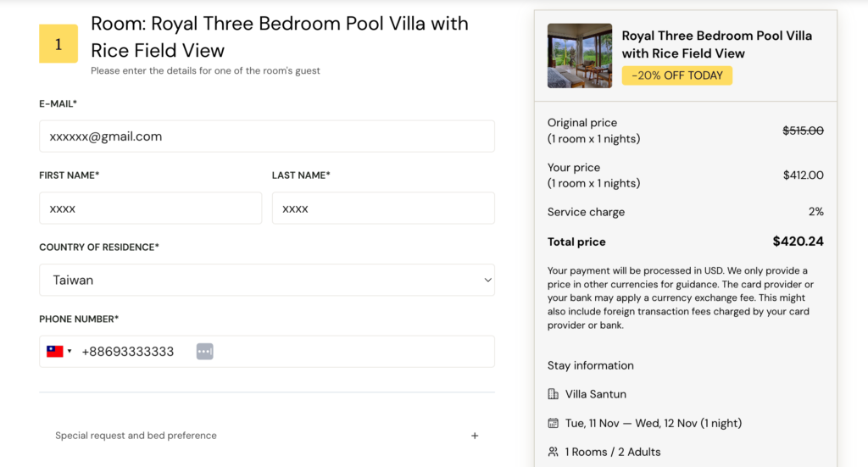The height and width of the screenshot is (467, 868).
Task: Click the plus icon for special request
Action: (x=475, y=436)
